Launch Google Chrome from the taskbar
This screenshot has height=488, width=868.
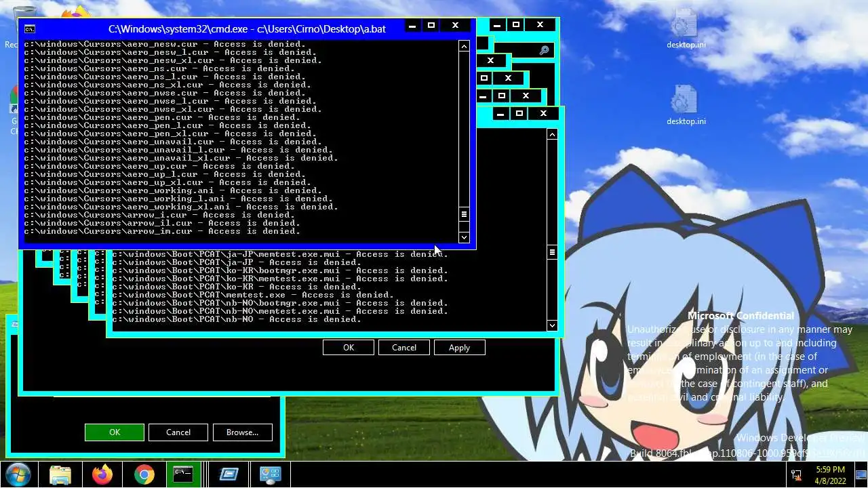144,474
